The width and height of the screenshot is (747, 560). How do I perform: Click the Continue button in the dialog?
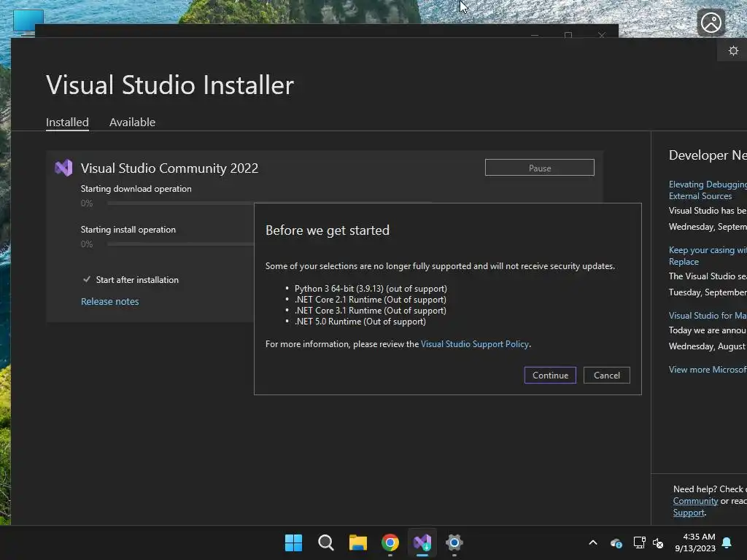pyautogui.click(x=550, y=376)
